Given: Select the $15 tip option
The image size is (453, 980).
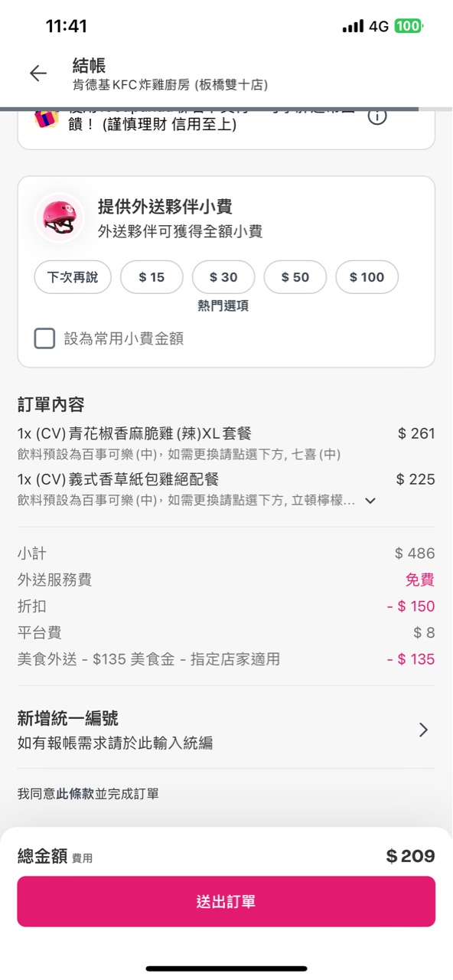Looking at the screenshot, I should click(x=152, y=277).
